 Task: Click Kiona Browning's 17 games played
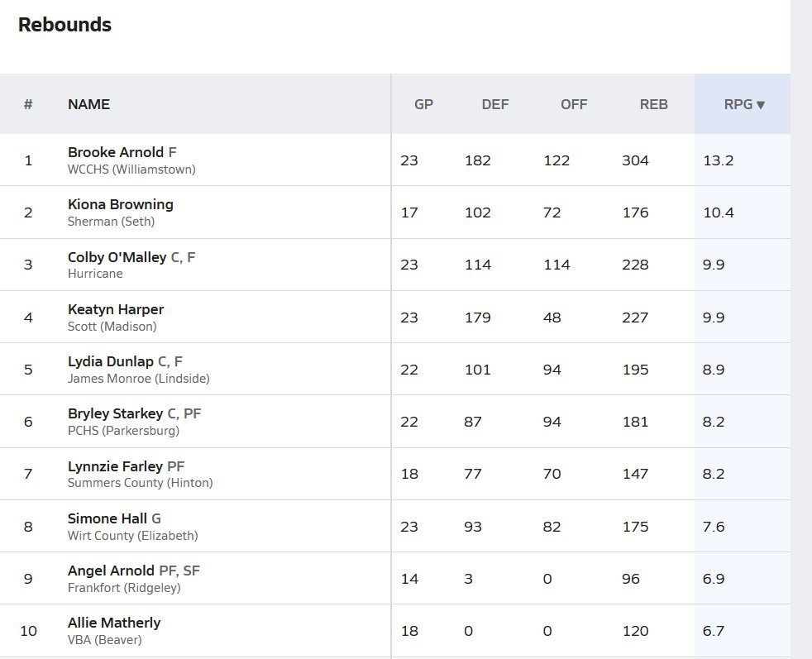pos(409,213)
